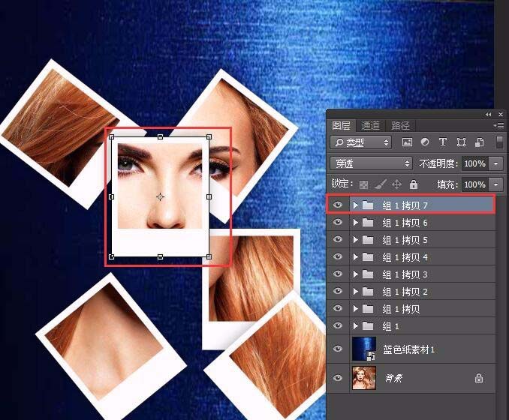This screenshot has width=509, height=420.
Task: Click bottom-right transform handle of photo
Action: (209, 256)
